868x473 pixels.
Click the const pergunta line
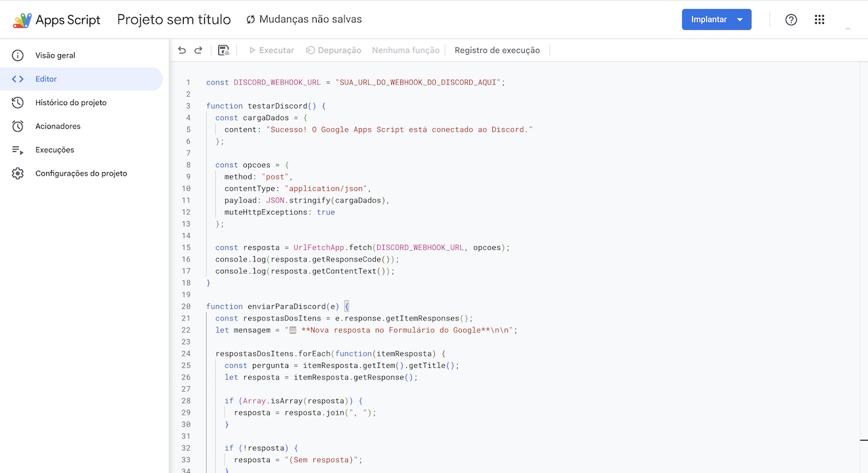coord(342,365)
